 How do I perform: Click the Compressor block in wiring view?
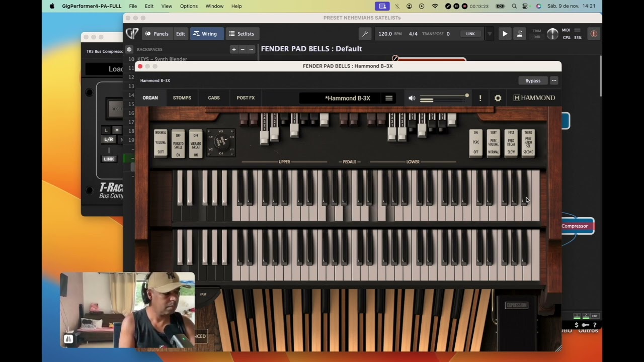coord(577,226)
